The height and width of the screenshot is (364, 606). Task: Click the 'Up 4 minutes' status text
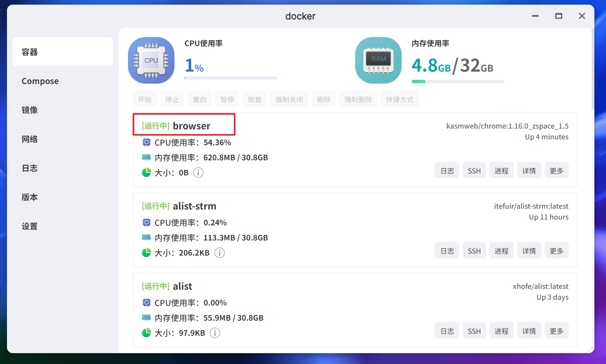pos(547,137)
